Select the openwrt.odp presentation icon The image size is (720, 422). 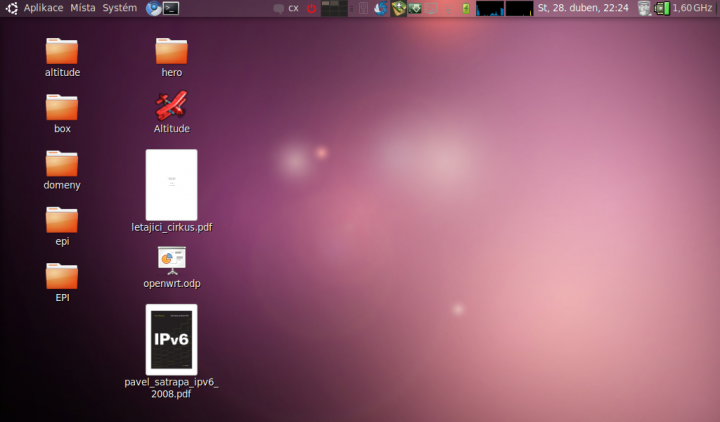pyautogui.click(x=172, y=260)
